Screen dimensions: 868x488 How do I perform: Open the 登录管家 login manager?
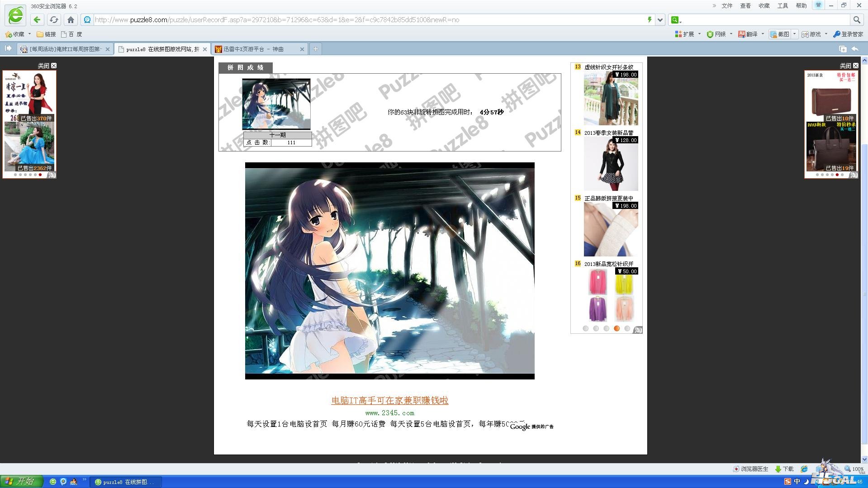click(848, 34)
